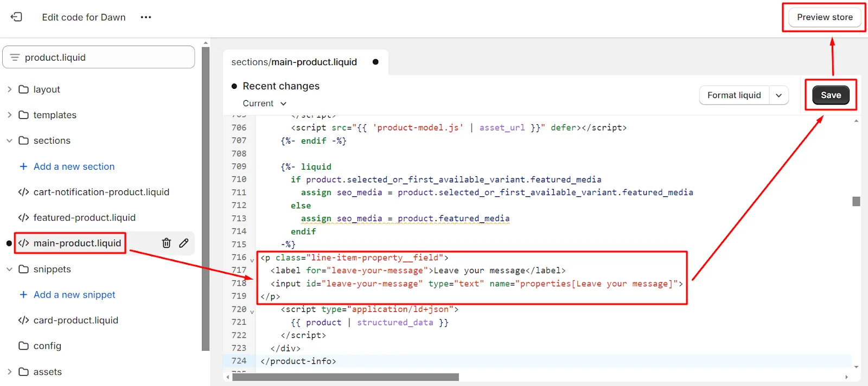Open the config folder
Image resolution: width=868 pixels, height=386 pixels.
[x=47, y=346]
